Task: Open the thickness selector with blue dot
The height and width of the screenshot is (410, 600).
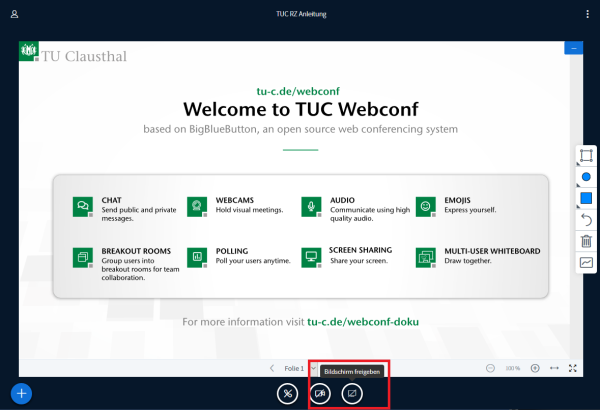Action: click(x=586, y=178)
